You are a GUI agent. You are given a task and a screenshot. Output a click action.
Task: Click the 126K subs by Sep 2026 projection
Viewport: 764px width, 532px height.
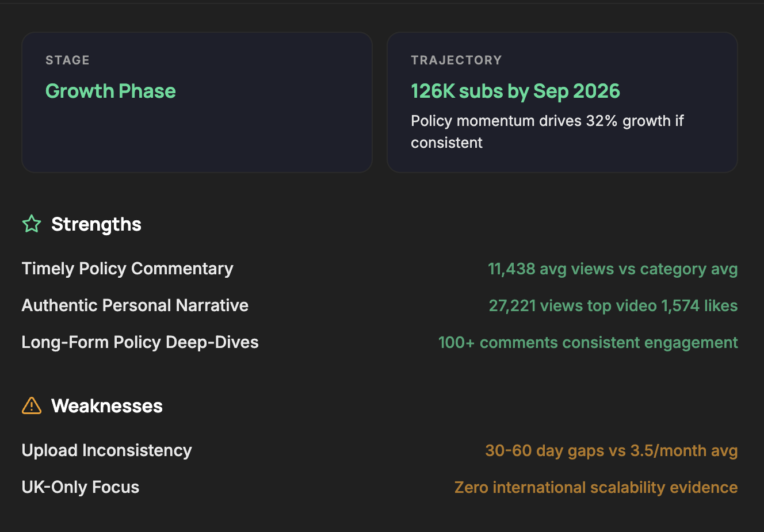pyautogui.click(x=515, y=91)
